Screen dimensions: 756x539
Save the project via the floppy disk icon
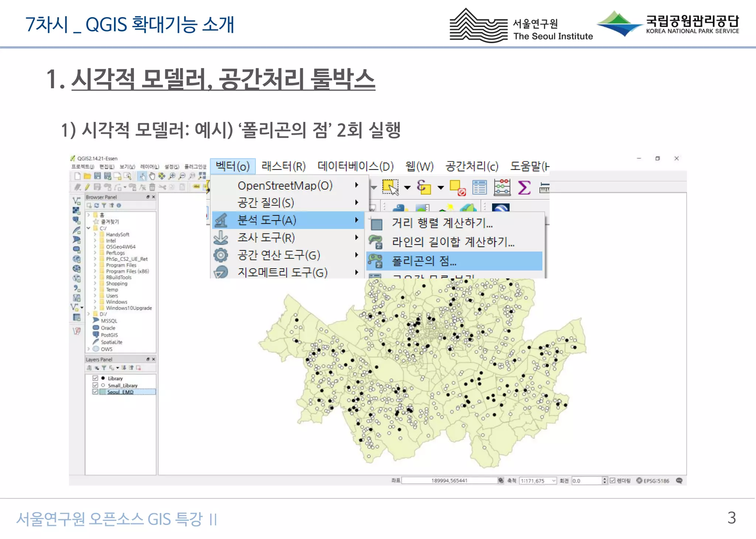coord(97,176)
